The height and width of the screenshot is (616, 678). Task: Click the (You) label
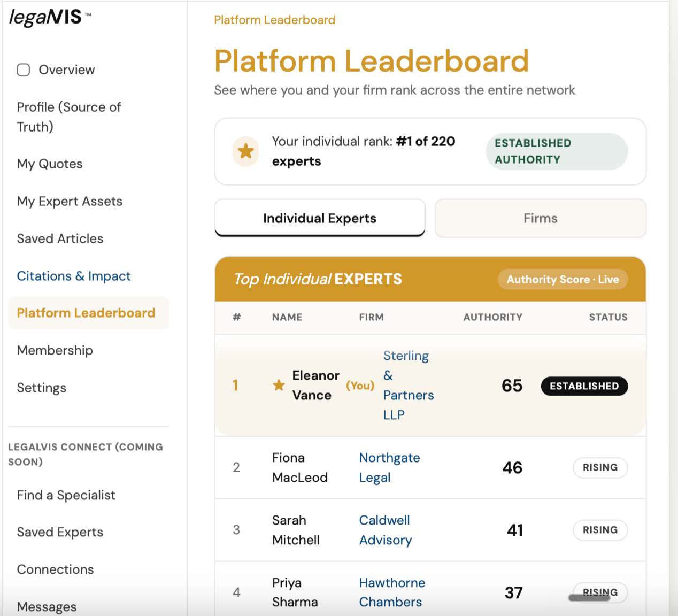pos(360,385)
